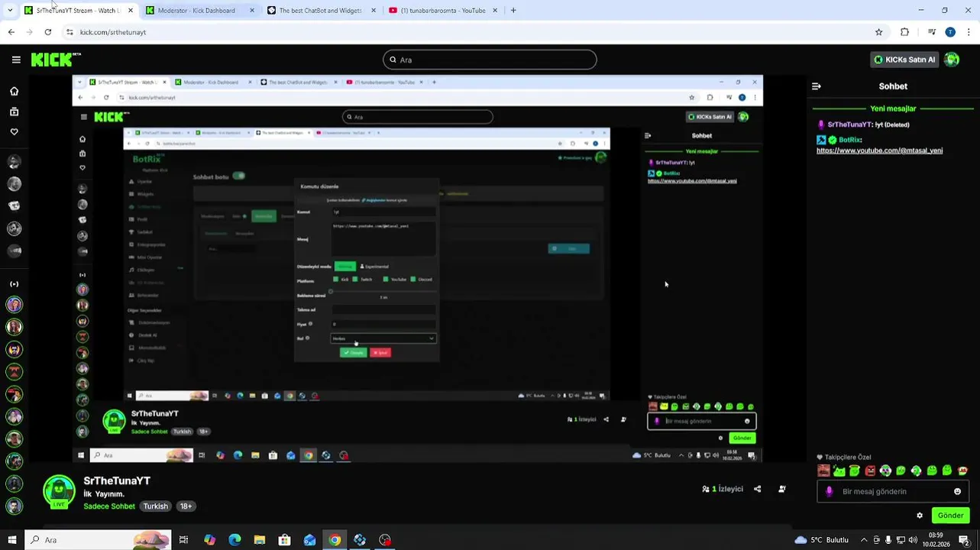This screenshot has height=550, width=980.
Task: Bookmark this page with star icon
Action: 878,32
